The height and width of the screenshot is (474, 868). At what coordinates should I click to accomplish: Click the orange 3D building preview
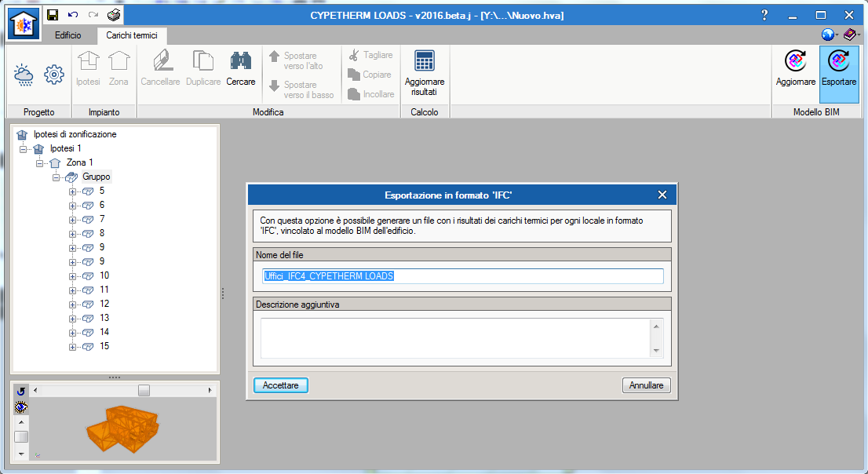pyautogui.click(x=123, y=429)
